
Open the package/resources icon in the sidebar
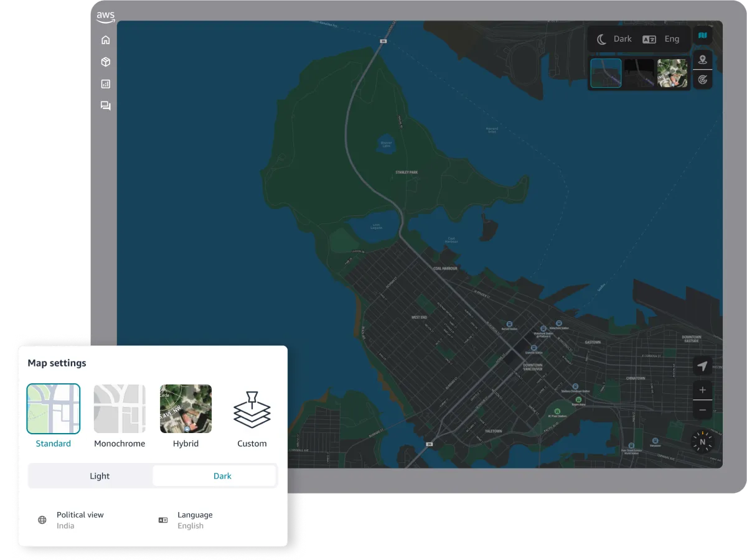point(105,62)
